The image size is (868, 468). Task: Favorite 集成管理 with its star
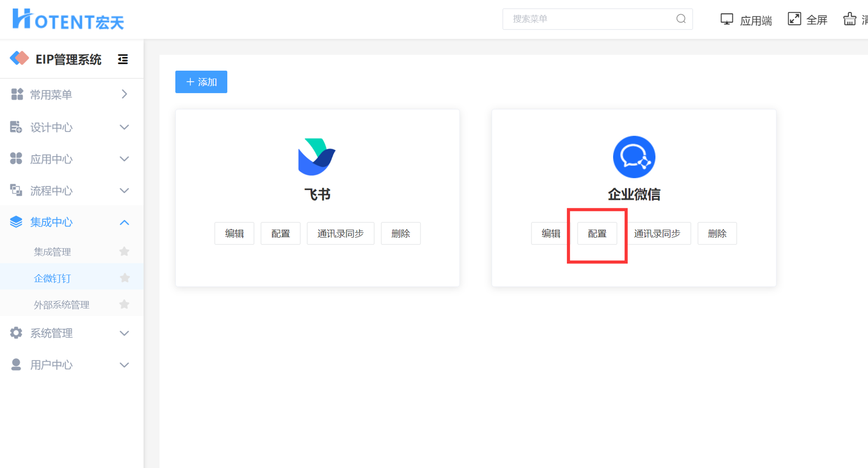click(124, 251)
